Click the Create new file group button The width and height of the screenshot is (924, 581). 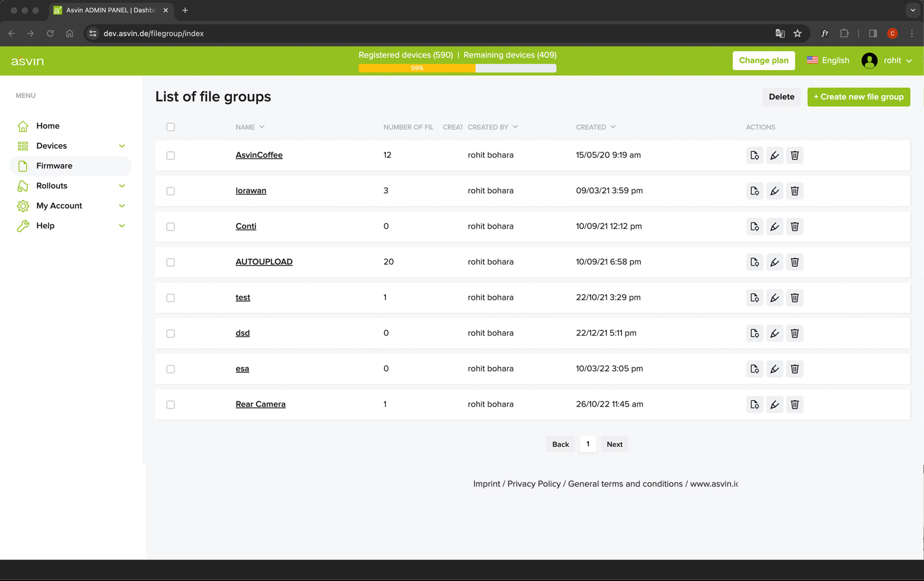coord(858,97)
